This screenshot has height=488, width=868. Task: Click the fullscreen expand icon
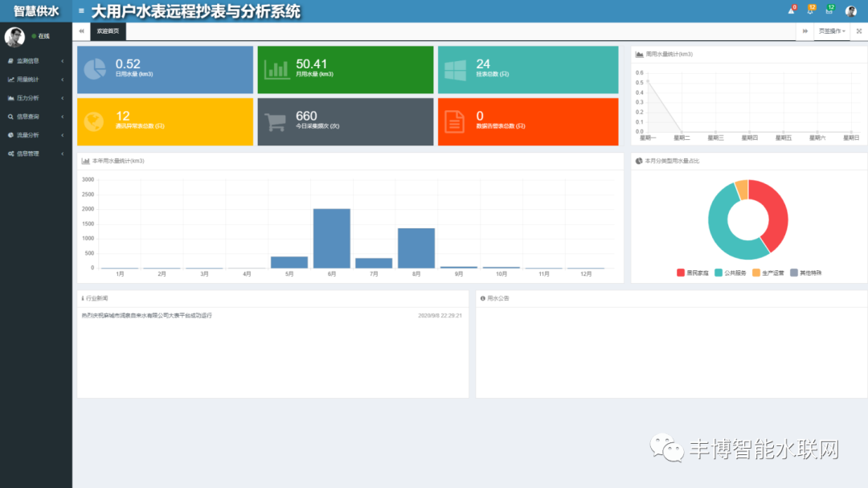tap(859, 31)
